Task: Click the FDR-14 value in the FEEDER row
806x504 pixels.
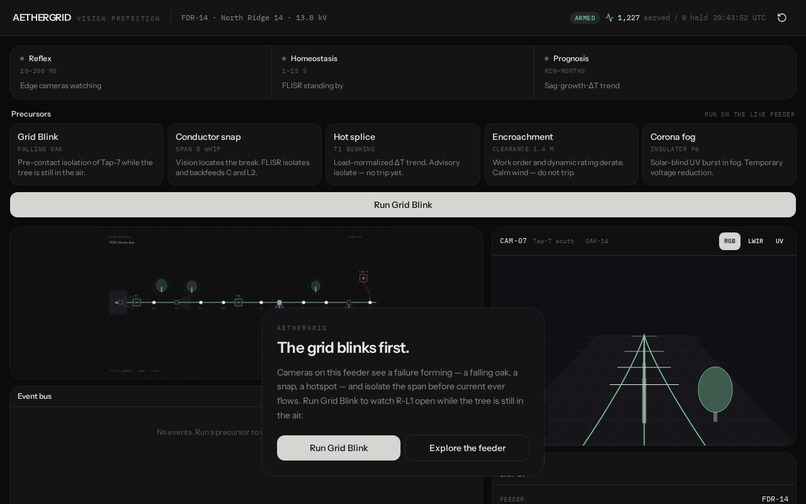Action: pos(775,499)
